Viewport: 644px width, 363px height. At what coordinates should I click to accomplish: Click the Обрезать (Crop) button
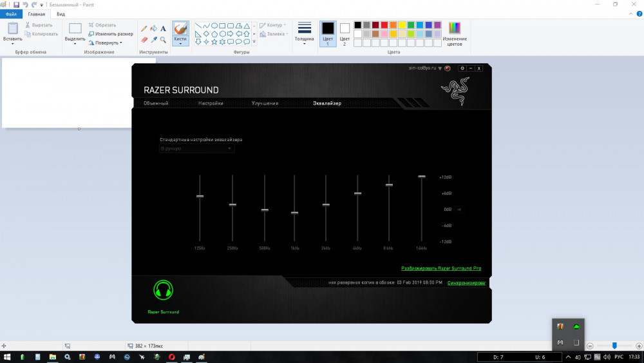point(102,25)
